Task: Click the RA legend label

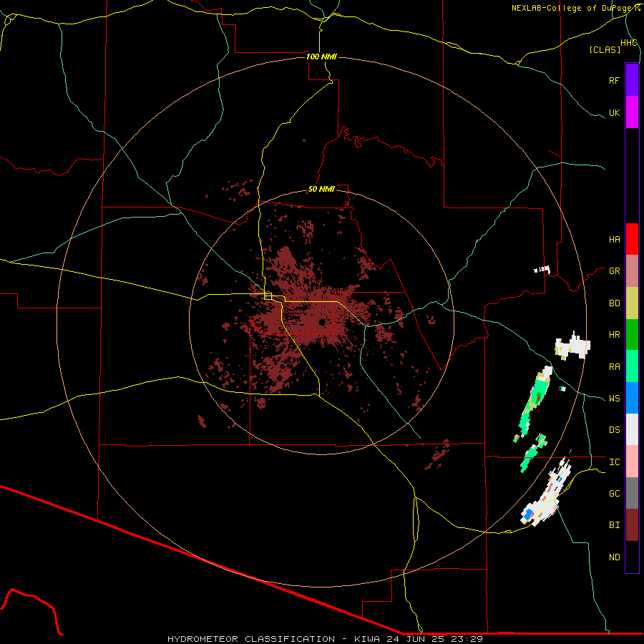Action: pos(615,367)
